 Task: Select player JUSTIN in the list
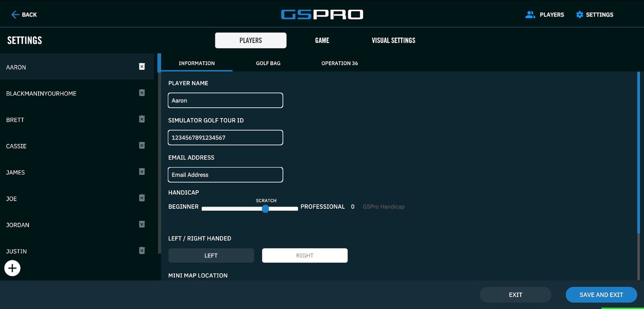(77, 251)
